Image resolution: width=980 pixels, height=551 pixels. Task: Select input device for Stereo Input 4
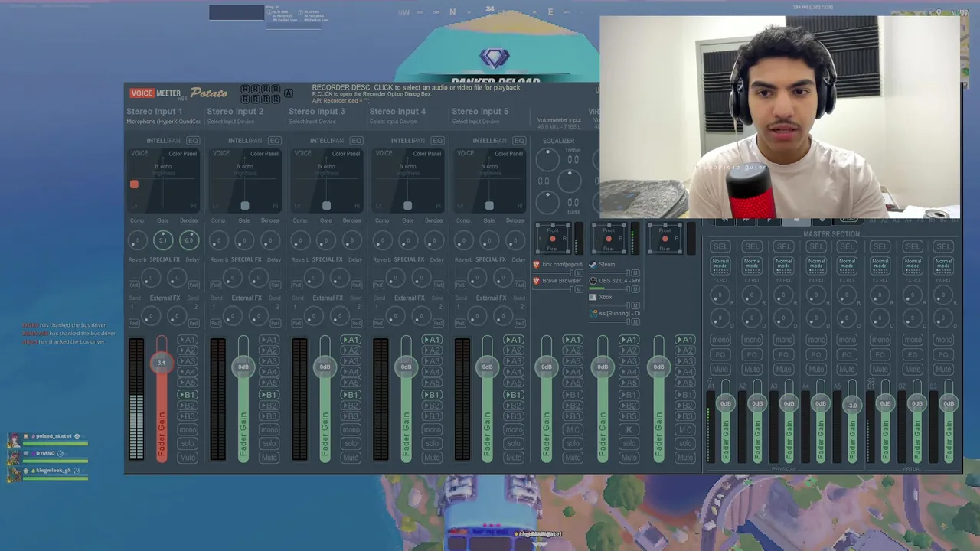click(393, 122)
